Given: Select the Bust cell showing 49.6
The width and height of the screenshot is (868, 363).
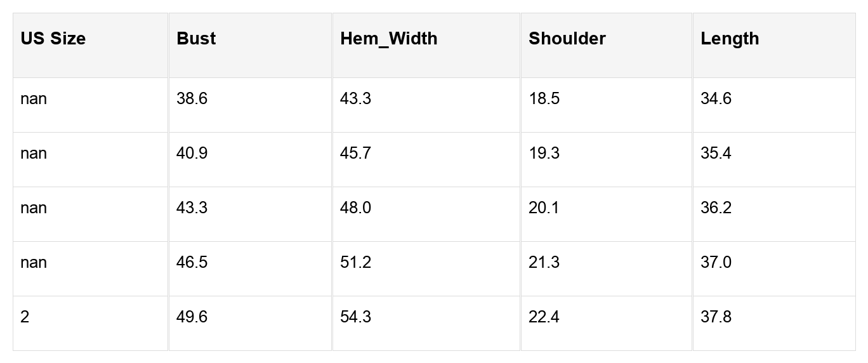Looking at the screenshot, I should coord(192,317).
